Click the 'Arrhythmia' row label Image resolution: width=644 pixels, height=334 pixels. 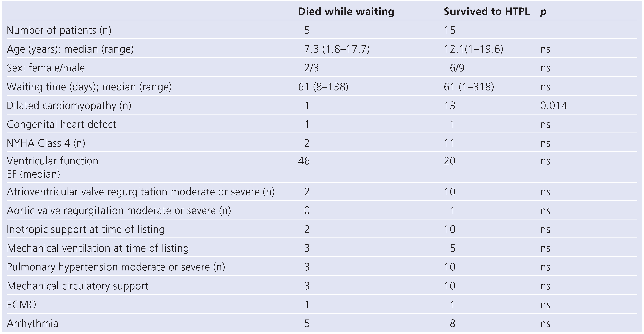(33, 323)
